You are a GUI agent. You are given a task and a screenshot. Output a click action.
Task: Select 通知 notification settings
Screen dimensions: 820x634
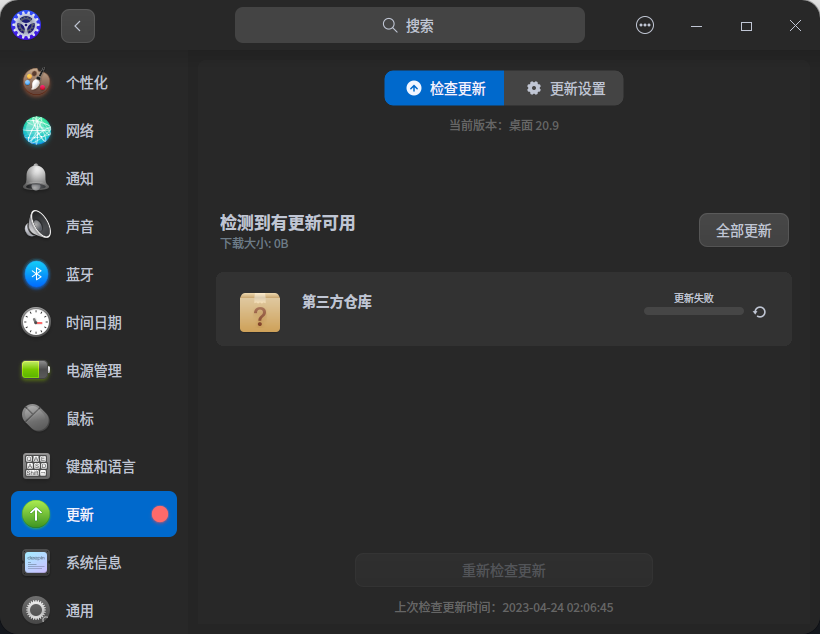[93, 178]
